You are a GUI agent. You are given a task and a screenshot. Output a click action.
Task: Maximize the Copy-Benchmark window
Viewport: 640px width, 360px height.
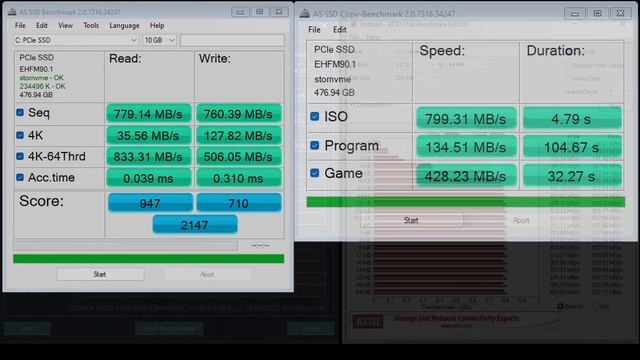[x=598, y=13]
